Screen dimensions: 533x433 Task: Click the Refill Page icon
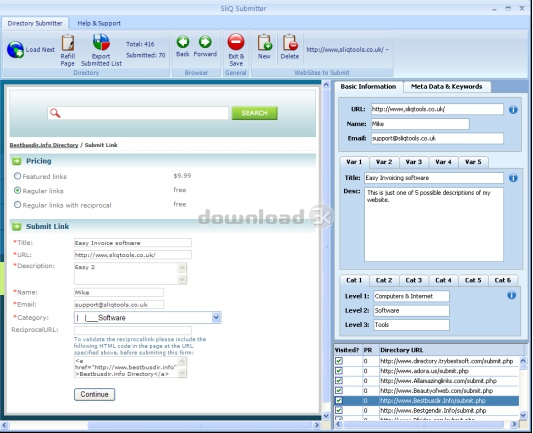point(68,43)
